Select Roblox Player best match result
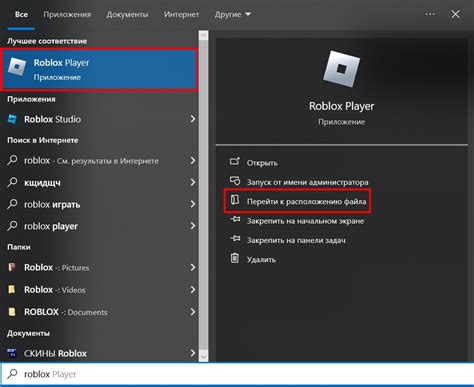This screenshot has width=474, height=387. 100,69
